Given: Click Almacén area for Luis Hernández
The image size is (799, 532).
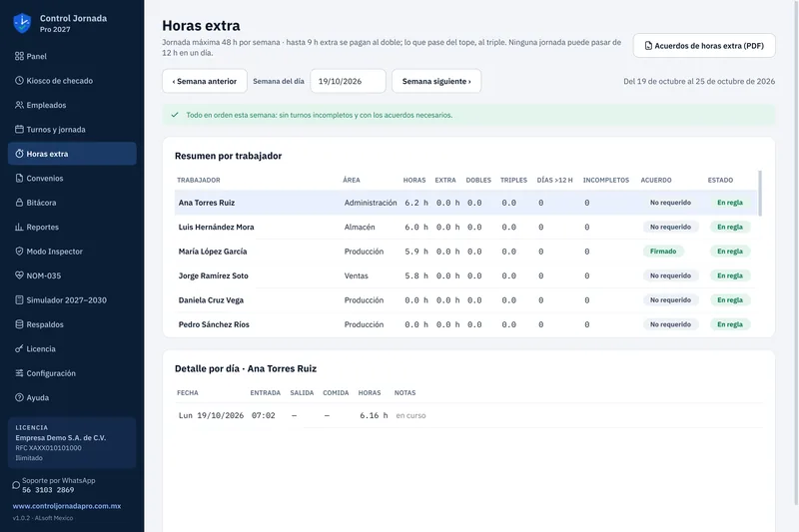Looking at the screenshot, I should pos(360,227).
